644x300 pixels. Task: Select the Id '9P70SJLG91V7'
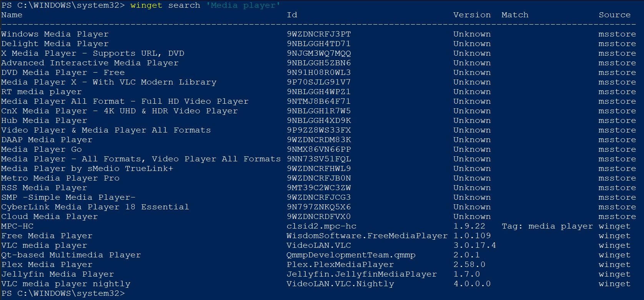coord(319,82)
